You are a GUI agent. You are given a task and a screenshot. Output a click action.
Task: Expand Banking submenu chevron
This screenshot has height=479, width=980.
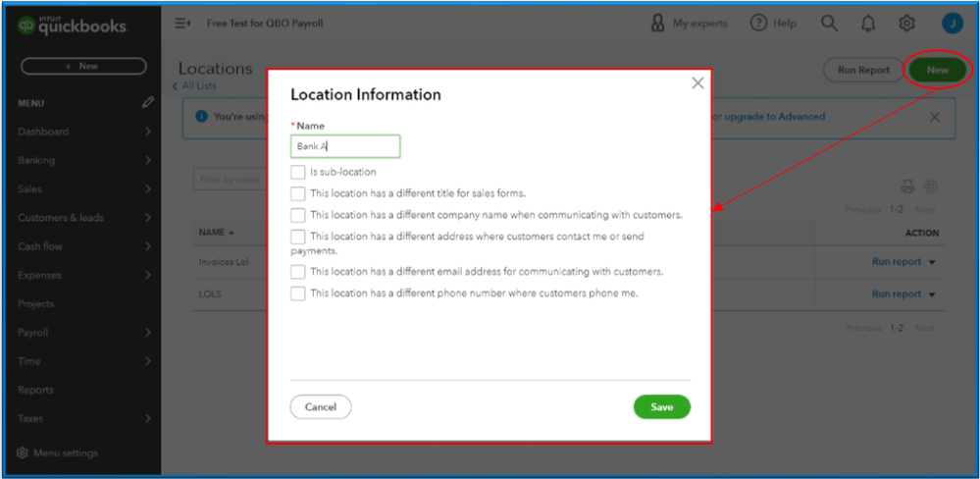tap(148, 161)
